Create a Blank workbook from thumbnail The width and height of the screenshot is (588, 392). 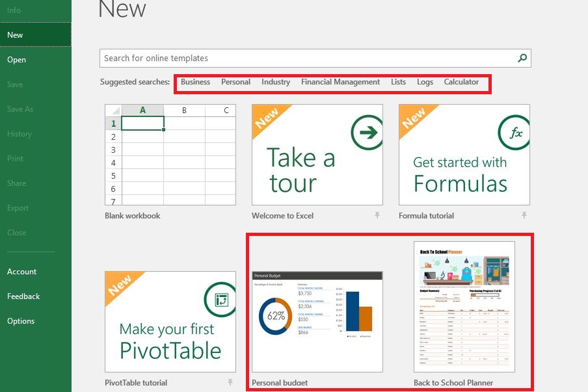170,155
